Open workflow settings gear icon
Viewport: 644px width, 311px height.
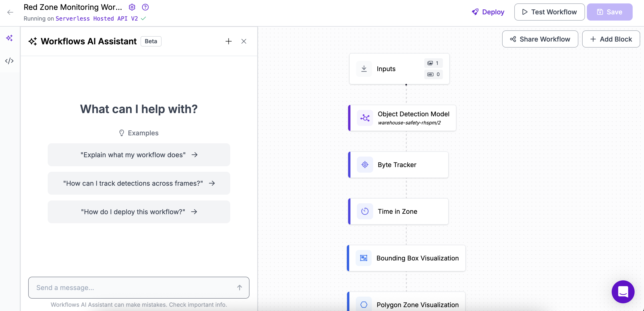coord(132,7)
